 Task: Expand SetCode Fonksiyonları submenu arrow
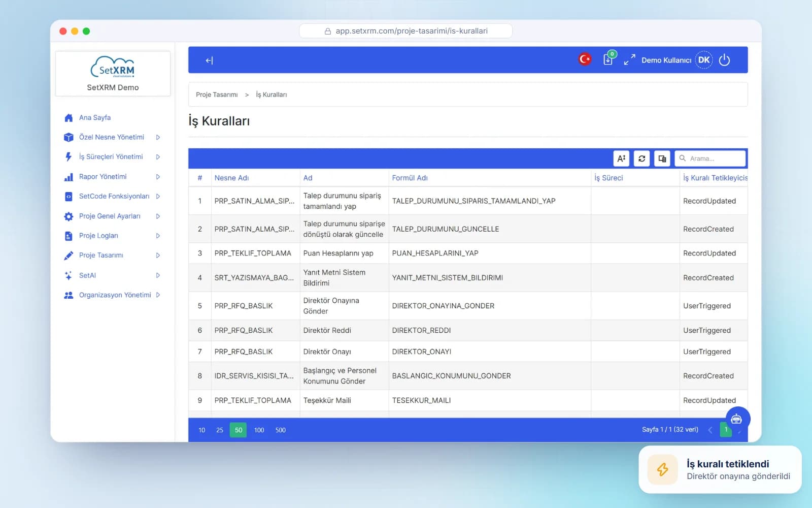tap(158, 196)
